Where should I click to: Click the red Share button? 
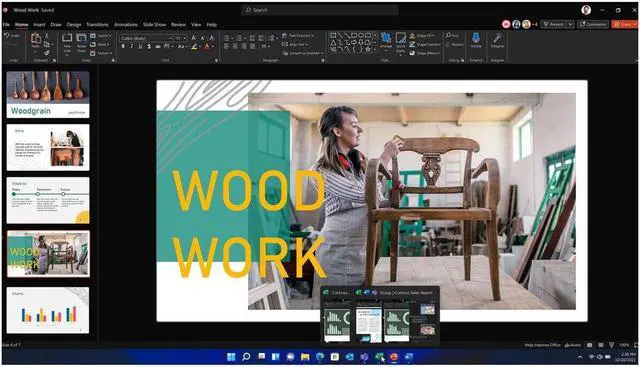click(x=623, y=24)
